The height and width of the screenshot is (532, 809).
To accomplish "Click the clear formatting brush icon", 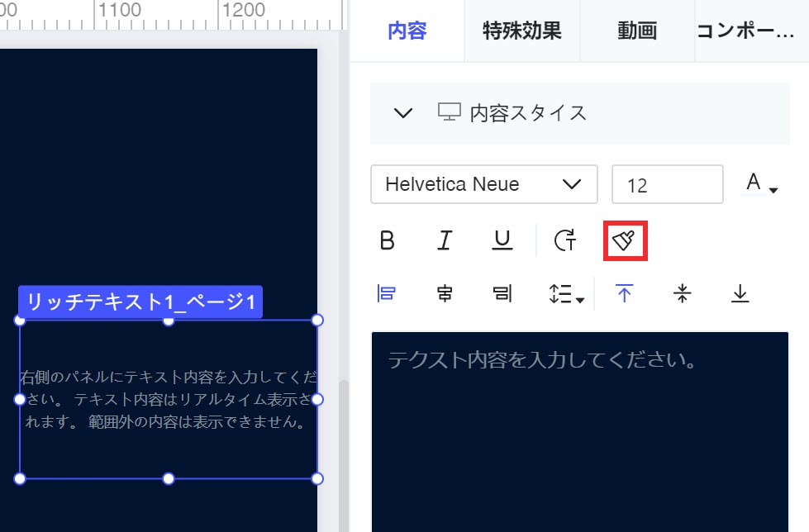I will (x=624, y=241).
